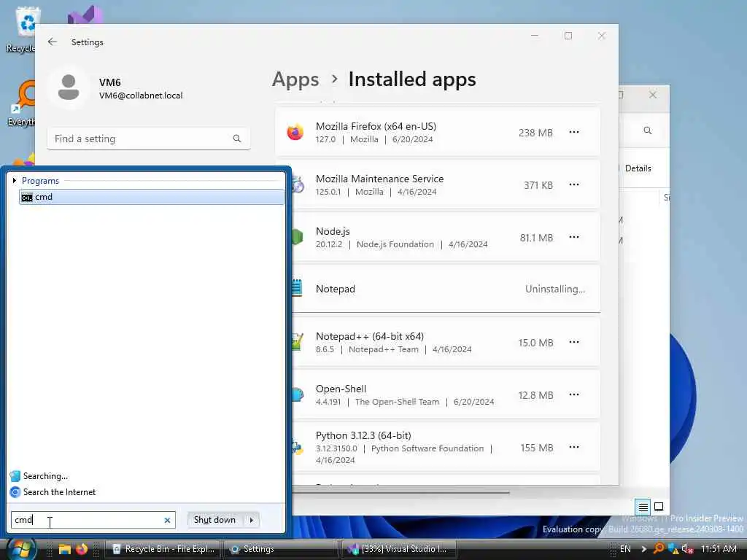The image size is (747, 560).
Task: Switch to Visual Studio Installer taskbar button
Action: click(399, 549)
